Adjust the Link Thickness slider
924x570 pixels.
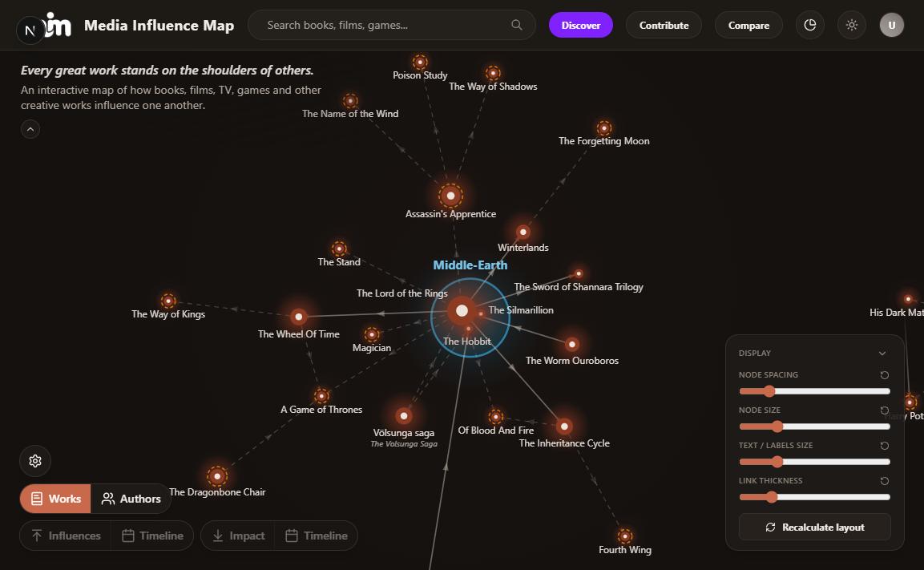[814, 498]
